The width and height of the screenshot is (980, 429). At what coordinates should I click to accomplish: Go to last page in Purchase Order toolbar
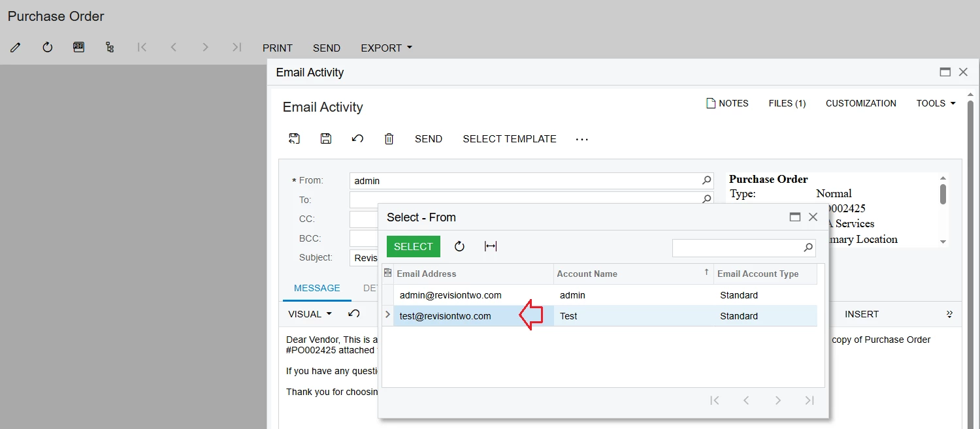tap(237, 47)
